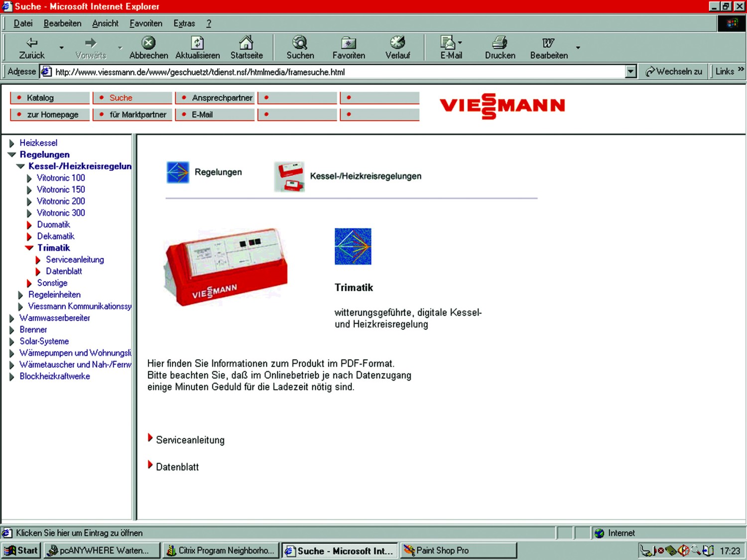Select Vitotronic 150 in the tree

coord(61,190)
